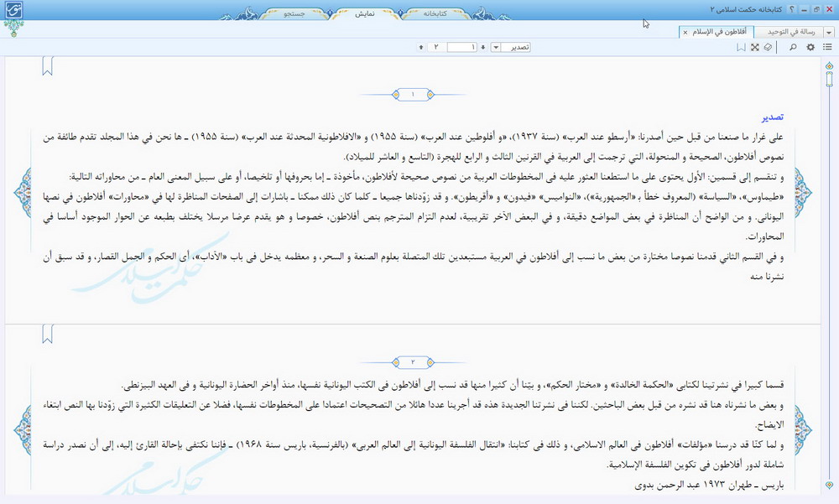The image size is (839, 504).
Task: Click the تصدير heading in blue
Action: 773,117
